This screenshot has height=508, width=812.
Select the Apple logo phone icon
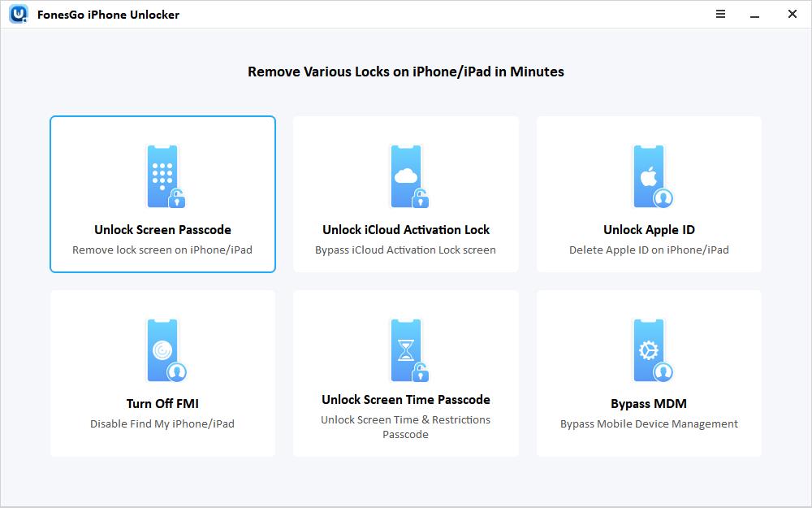[650, 176]
